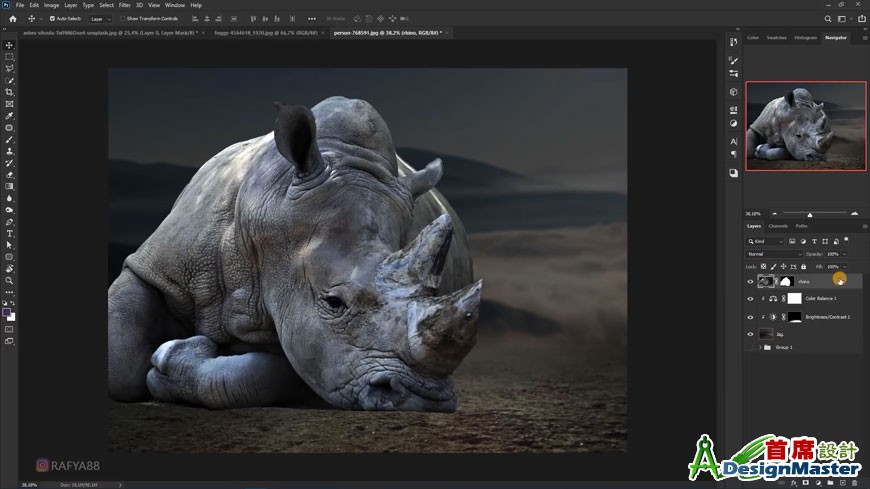The image size is (870, 489).
Task: Open the Navigator panel flyout menu
Action: pyautogui.click(x=864, y=38)
